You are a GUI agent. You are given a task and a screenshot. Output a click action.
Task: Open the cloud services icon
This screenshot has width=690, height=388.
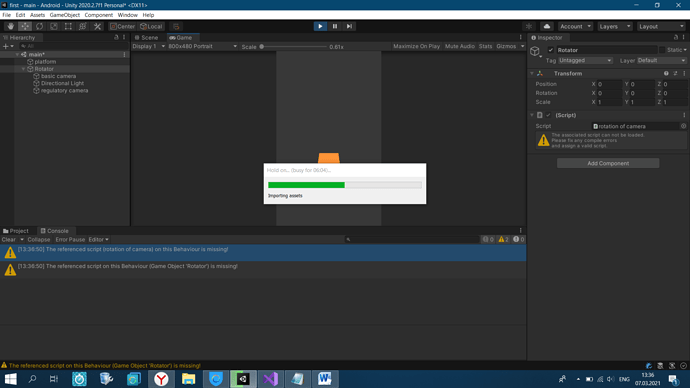click(x=547, y=26)
